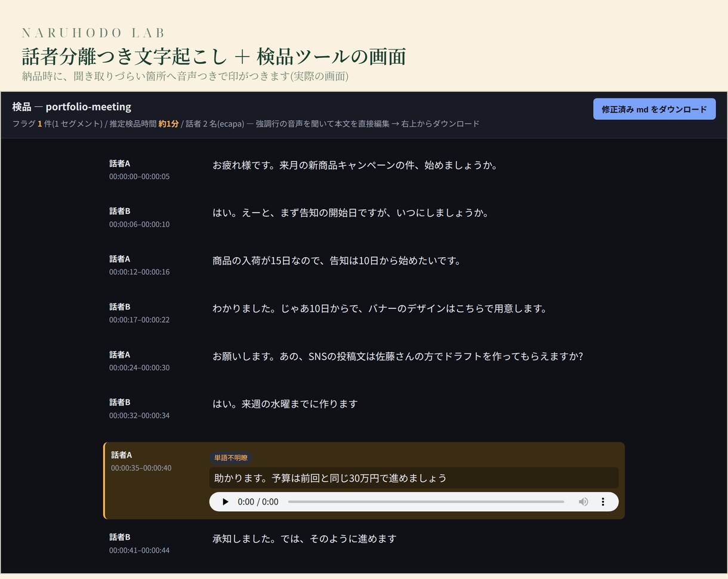Click timestamp 00:00:17–00:00:22
This screenshot has height=579, width=728.
139,320
